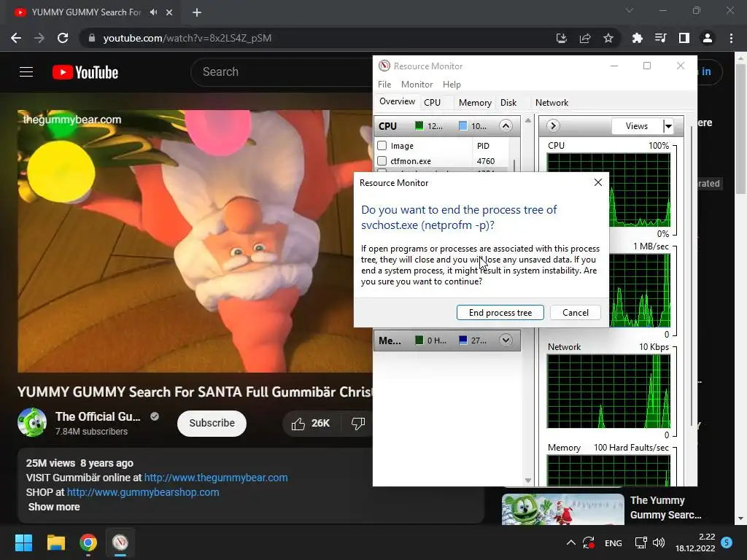Go to YouTube home via the logo
The image size is (747, 560).
point(85,72)
